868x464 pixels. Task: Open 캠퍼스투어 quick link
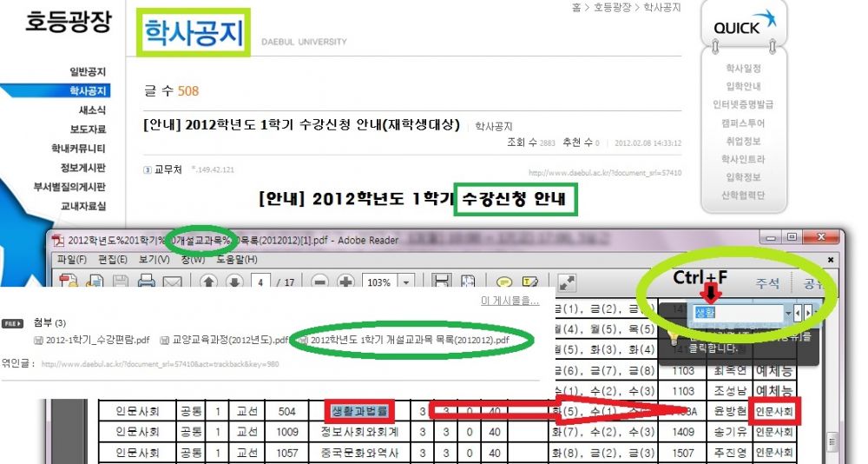pos(743,123)
